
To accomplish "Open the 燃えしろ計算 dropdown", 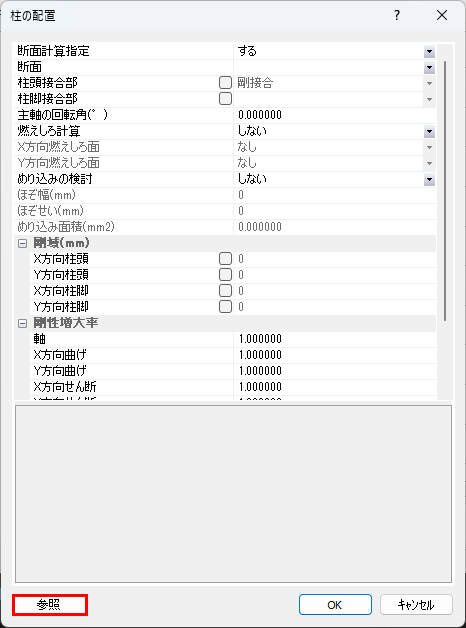I will coord(429,131).
